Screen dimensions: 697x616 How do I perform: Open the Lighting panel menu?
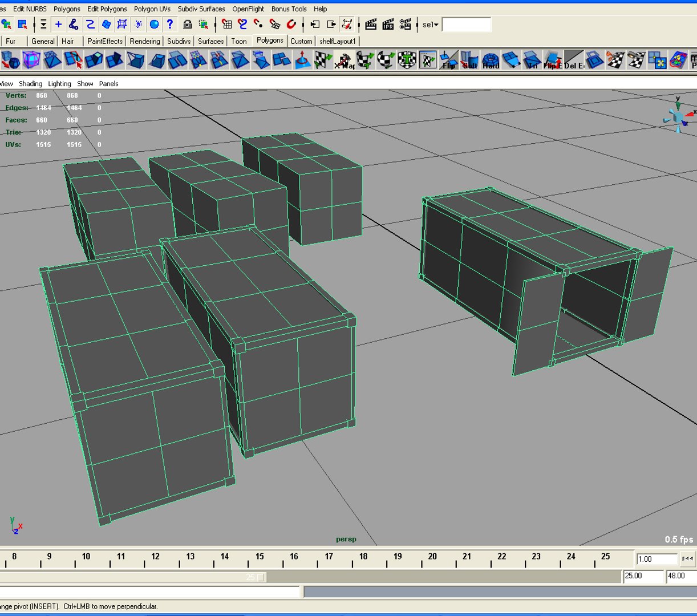click(59, 83)
